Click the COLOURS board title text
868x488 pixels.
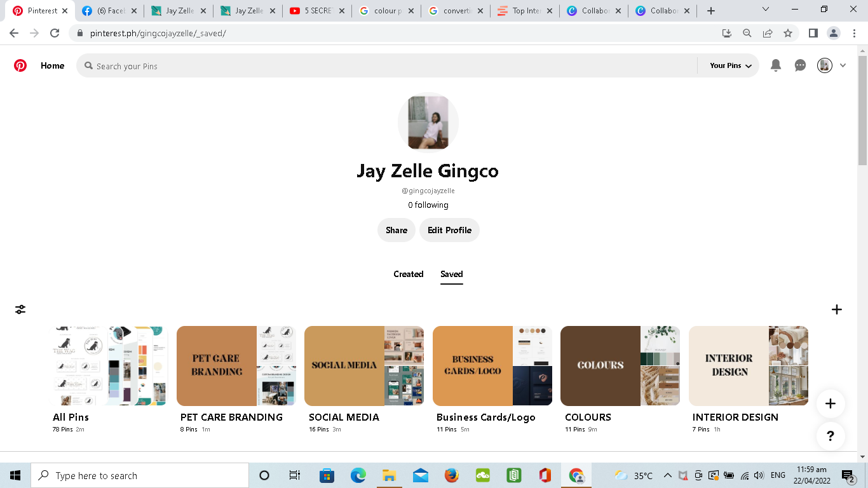click(x=588, y=417)
